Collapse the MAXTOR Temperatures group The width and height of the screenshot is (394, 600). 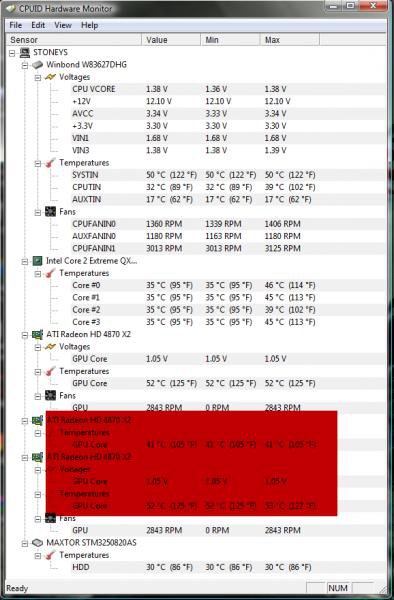(37, 555)
